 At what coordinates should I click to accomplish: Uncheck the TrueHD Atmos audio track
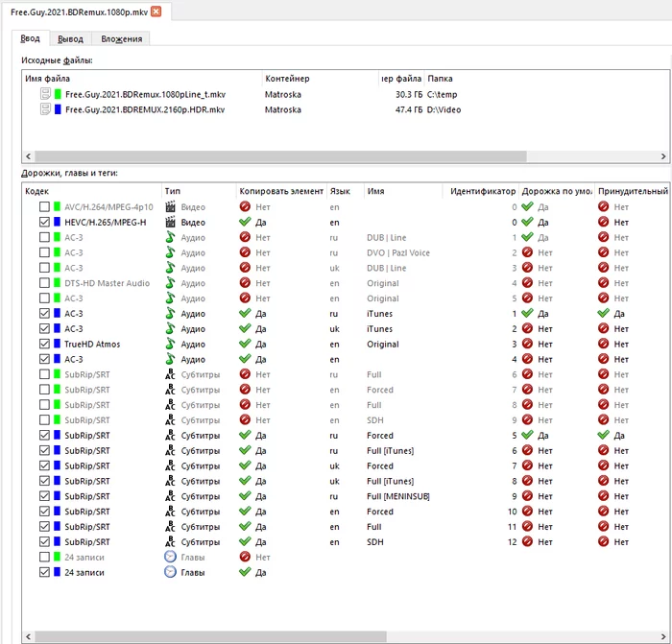pos(44,344)
